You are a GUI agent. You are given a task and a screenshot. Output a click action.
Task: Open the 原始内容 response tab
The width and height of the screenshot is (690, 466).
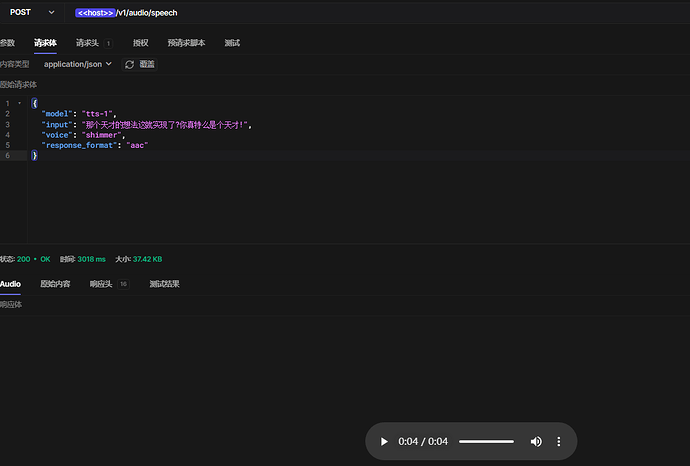(55, 284)
